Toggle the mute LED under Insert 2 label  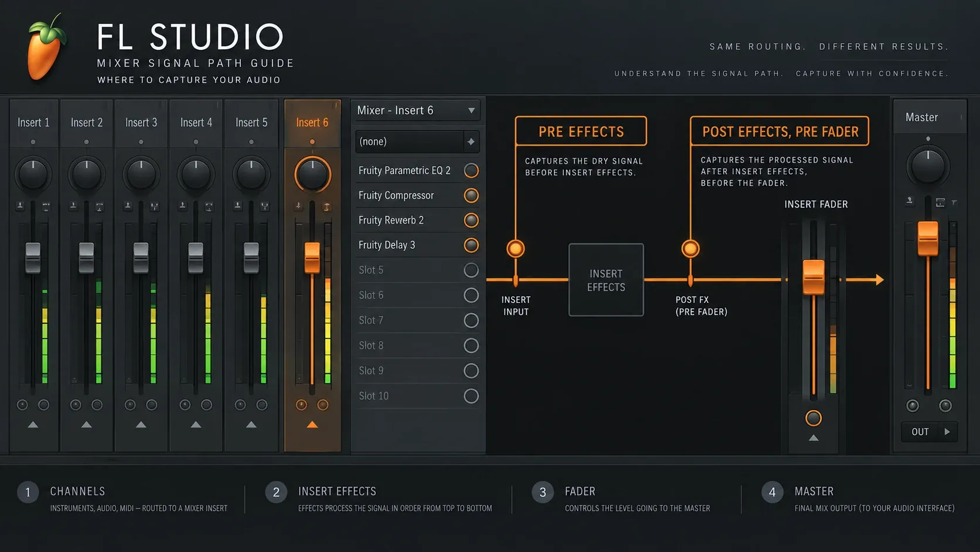[x=87, y=142]
